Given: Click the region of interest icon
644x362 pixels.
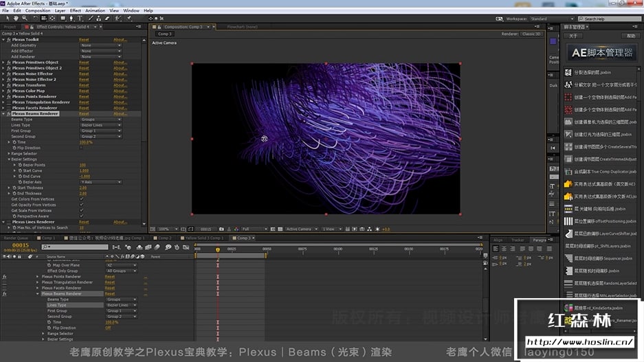Looking at the screenshot, I should (x=273, y=229).
